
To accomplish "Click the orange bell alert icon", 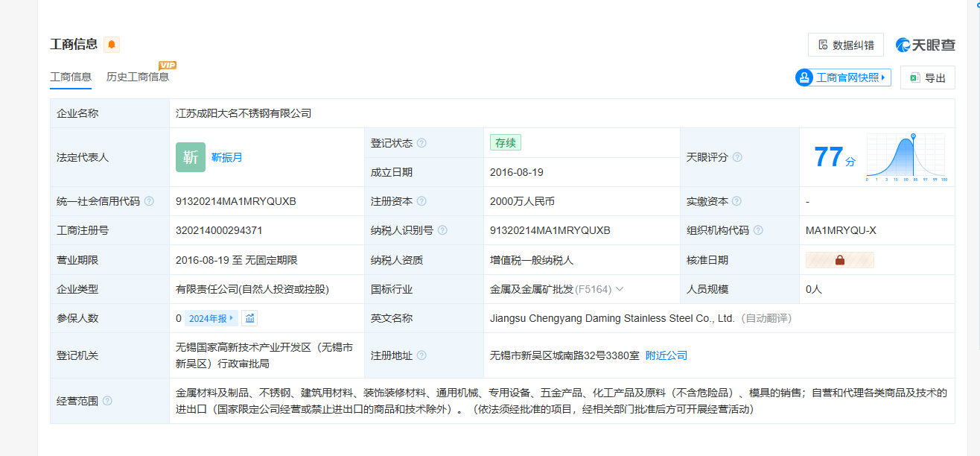I will [x=112, y=45].
